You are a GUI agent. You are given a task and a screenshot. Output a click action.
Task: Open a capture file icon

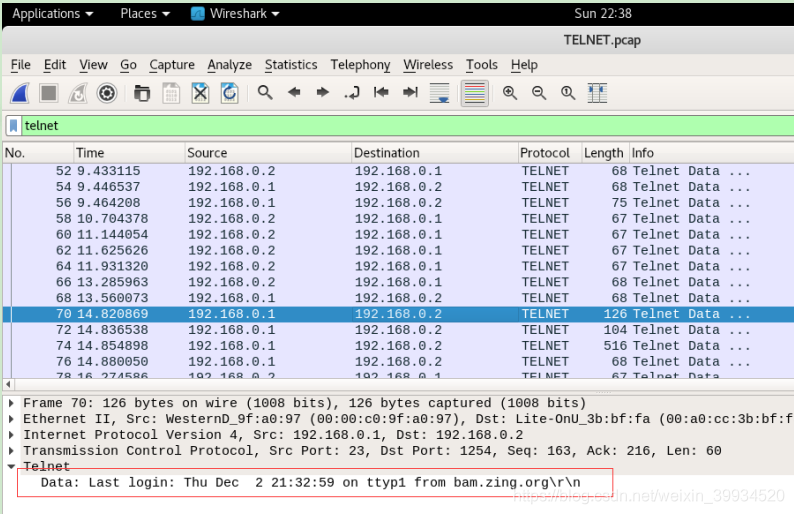tap(142, 93)
